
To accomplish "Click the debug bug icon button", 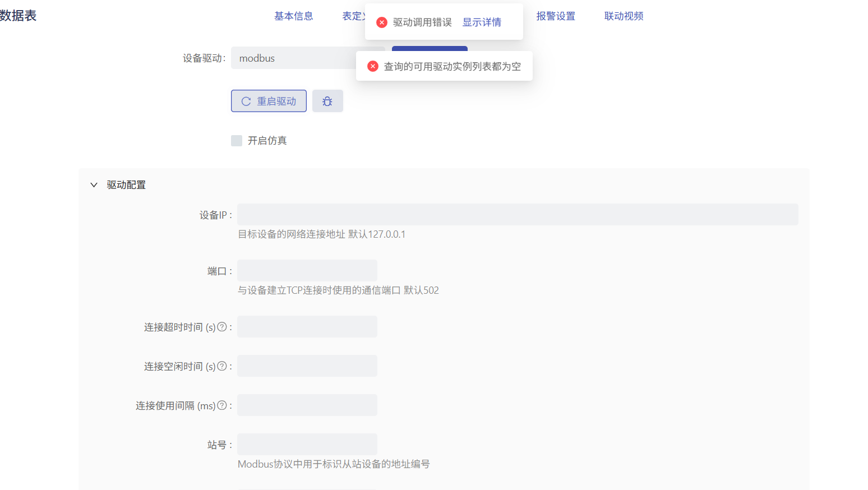I will pyautogui.click(x=327, y=101).
